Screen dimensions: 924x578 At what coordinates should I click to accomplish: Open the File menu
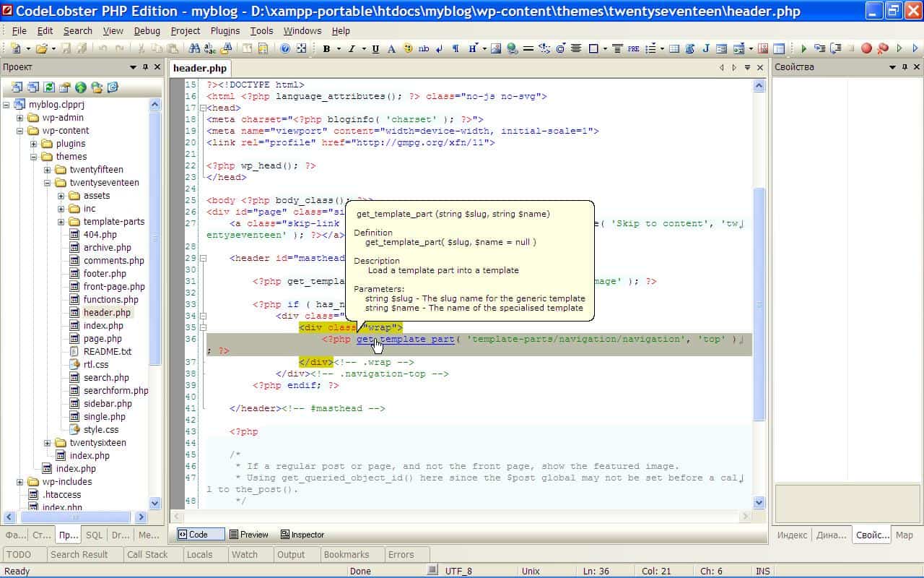pyautogui.click(x=19, y=30)
